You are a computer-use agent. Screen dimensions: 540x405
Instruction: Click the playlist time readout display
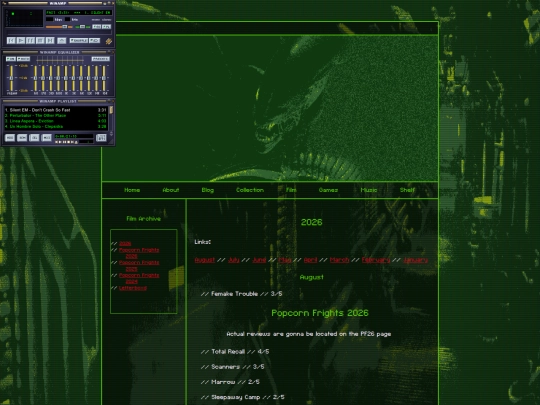pyautogui.click(x=74, y=136)
